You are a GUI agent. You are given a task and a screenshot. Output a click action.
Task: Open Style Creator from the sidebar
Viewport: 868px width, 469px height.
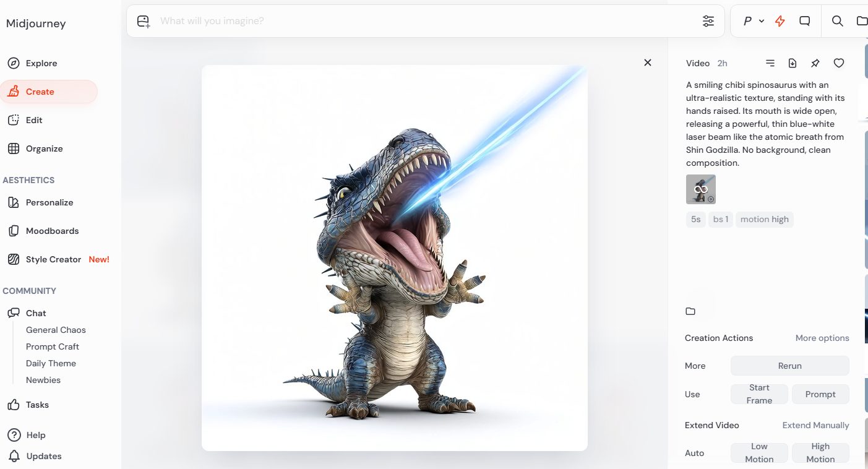(53, 259)
